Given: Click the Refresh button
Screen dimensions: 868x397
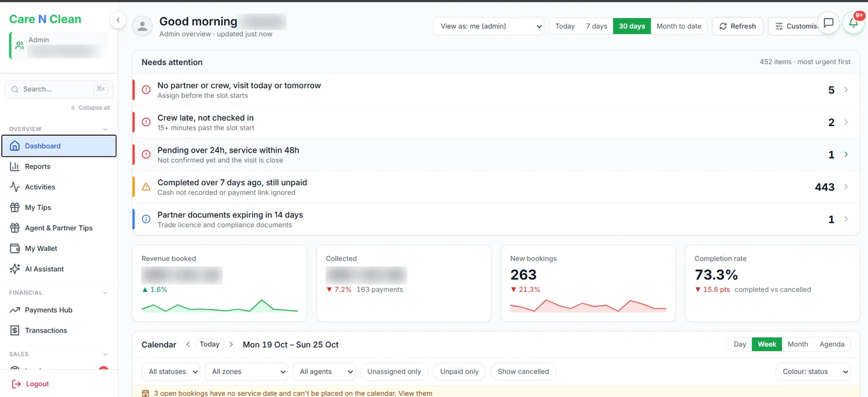Looking at the screenshot, I should tap(737, 26).
